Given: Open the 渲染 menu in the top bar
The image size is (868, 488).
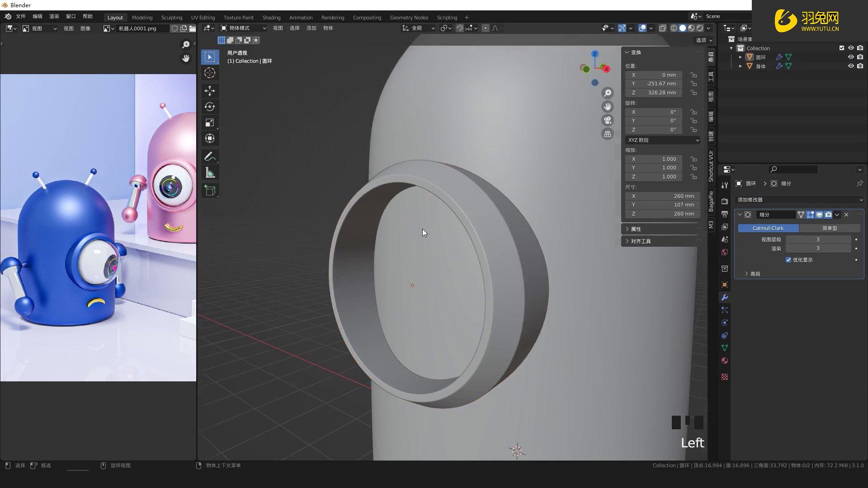Looking at the screenshot, I should tap(54, 16).
